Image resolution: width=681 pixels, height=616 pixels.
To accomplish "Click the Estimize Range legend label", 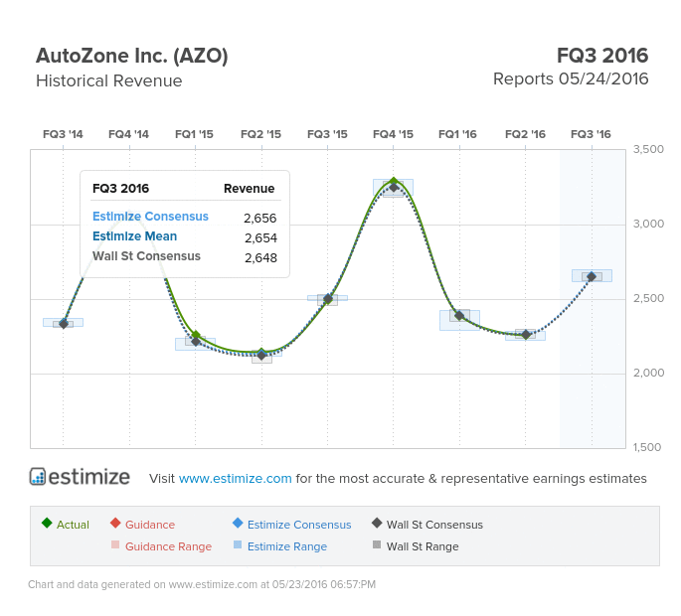I will tap(287, 546).
